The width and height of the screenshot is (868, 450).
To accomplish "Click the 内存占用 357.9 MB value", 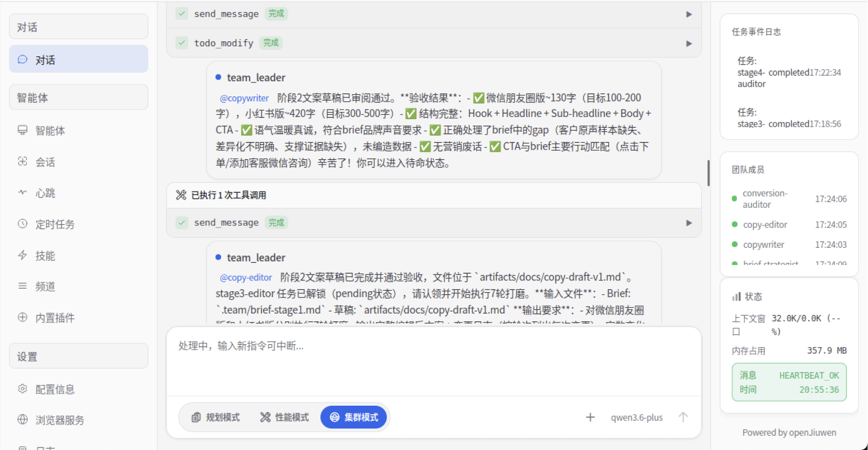I will pyautogui.click(x=827, y=351).
